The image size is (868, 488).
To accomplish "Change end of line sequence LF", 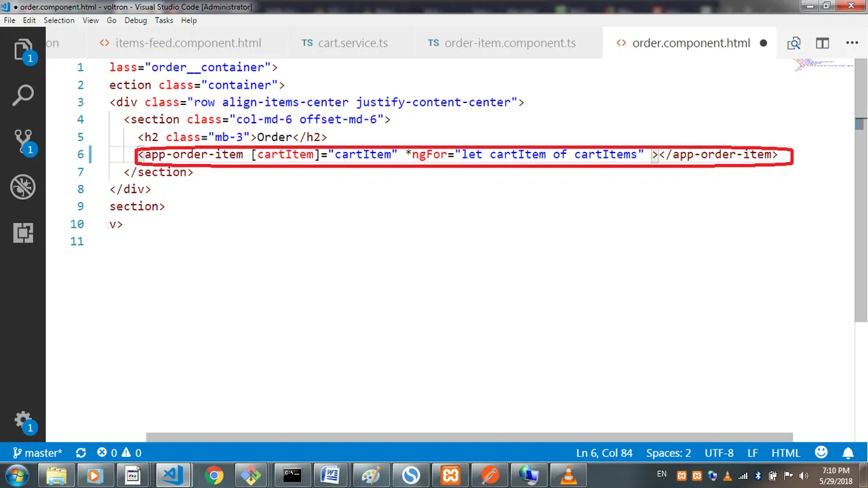I will 753,453.
